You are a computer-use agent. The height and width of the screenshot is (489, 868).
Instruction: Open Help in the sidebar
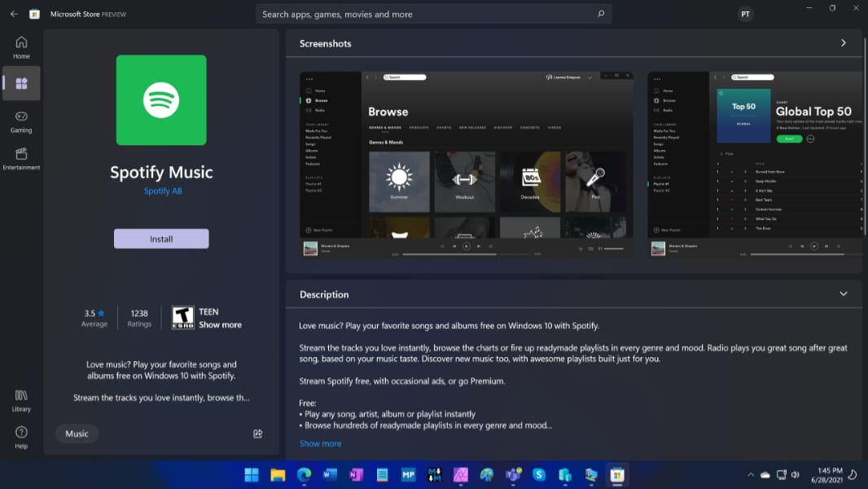(21, 437)
